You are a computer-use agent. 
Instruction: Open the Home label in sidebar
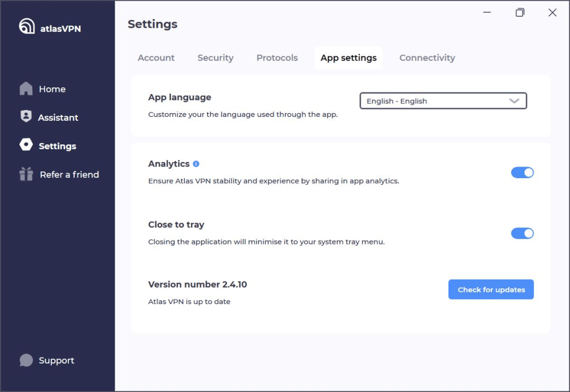52,89
